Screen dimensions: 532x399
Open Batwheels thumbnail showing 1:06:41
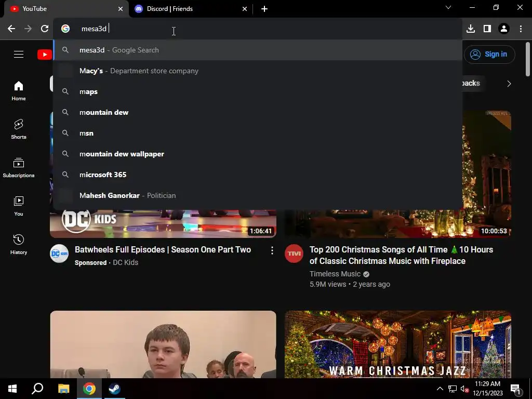[163, 224]
